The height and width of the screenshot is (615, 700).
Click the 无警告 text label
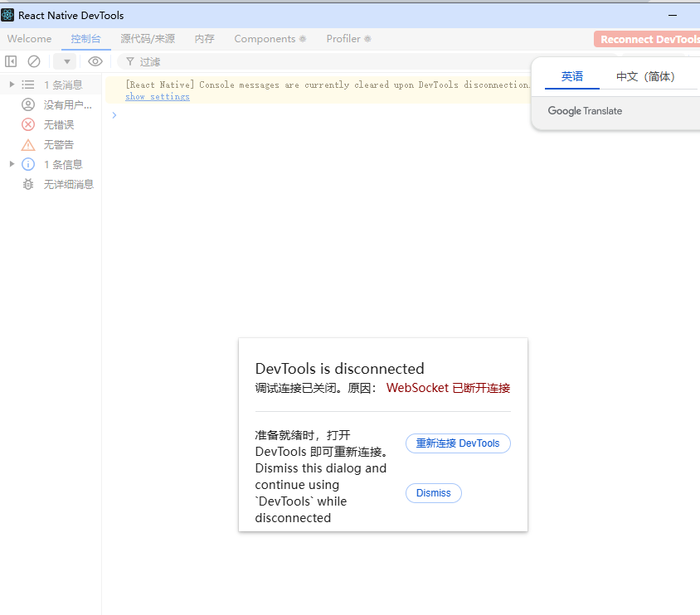click(59, 144)
